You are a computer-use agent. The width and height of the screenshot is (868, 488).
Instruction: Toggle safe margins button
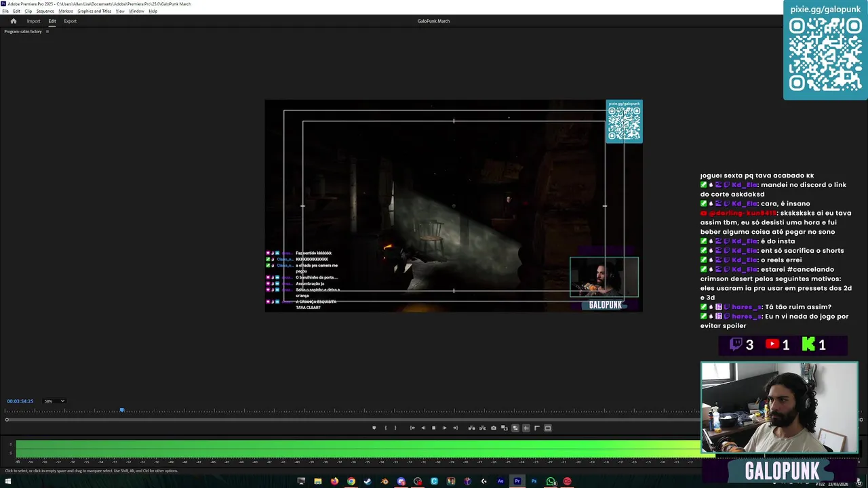tap(548, 428)
